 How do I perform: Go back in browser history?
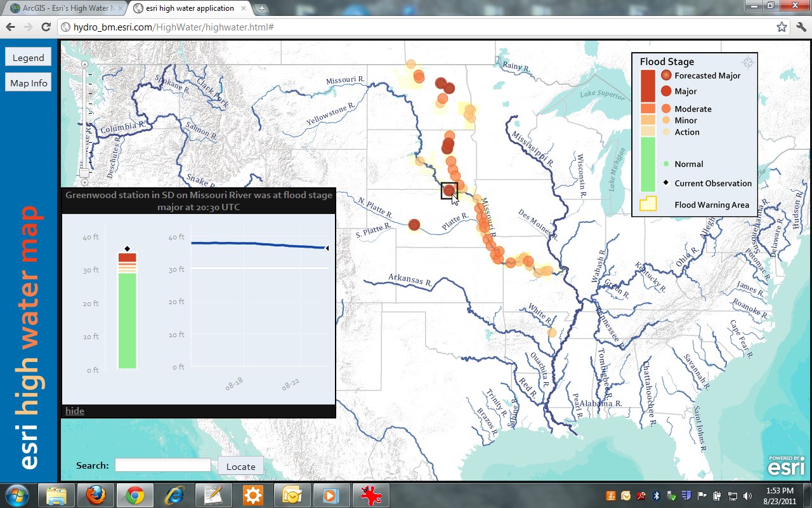coord(10,27)
